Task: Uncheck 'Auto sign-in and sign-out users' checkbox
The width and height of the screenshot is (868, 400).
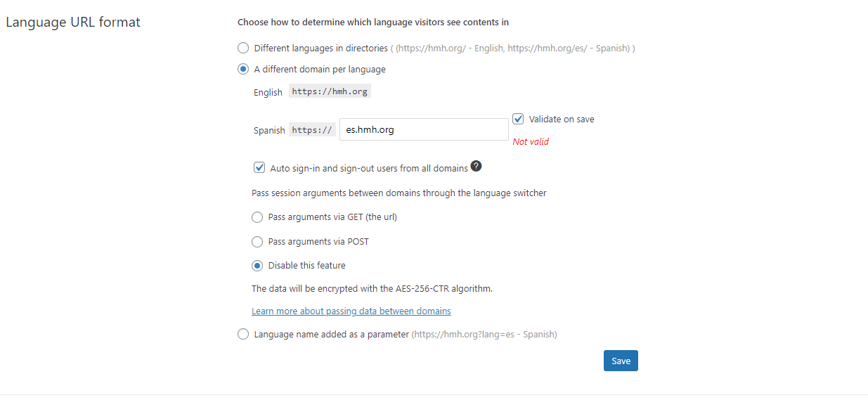Action: 259,168
